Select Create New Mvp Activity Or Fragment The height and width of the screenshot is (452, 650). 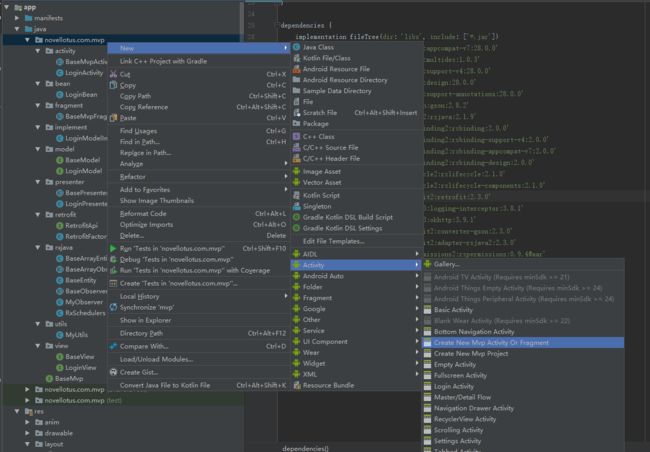pyautogui.click(x=523, y=343)
